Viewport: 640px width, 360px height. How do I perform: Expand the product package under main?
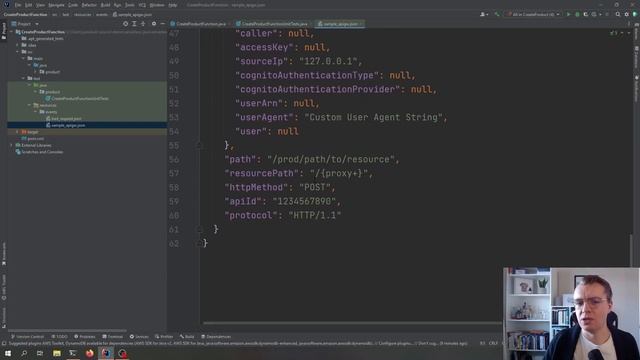[36, 72]
